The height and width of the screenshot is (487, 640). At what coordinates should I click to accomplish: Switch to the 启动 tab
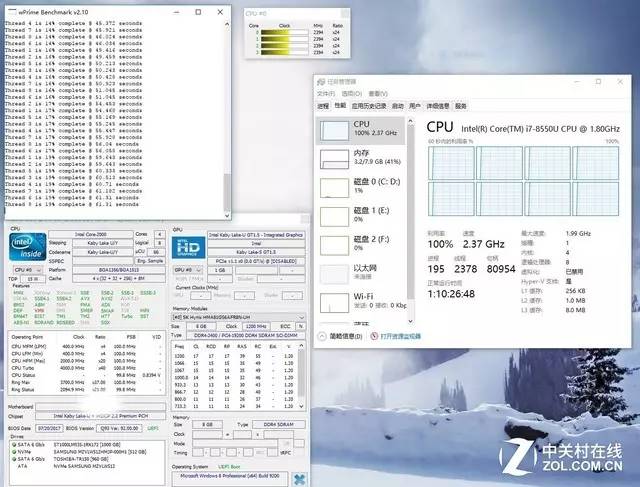pos(397,106)
